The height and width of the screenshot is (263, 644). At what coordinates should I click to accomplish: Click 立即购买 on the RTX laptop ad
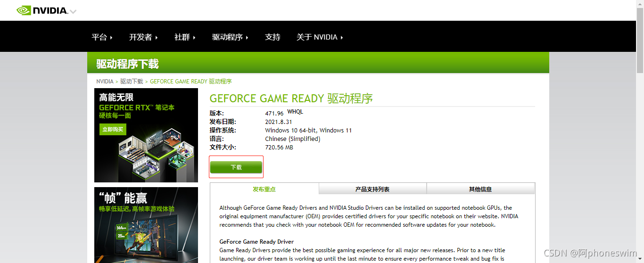point(113,129)
